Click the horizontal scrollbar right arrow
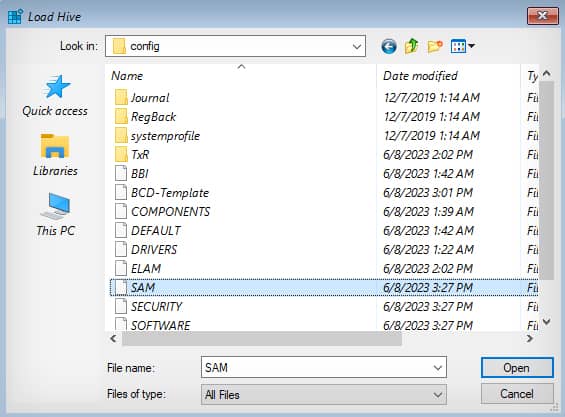565x417 pixels. coord(530,338)
